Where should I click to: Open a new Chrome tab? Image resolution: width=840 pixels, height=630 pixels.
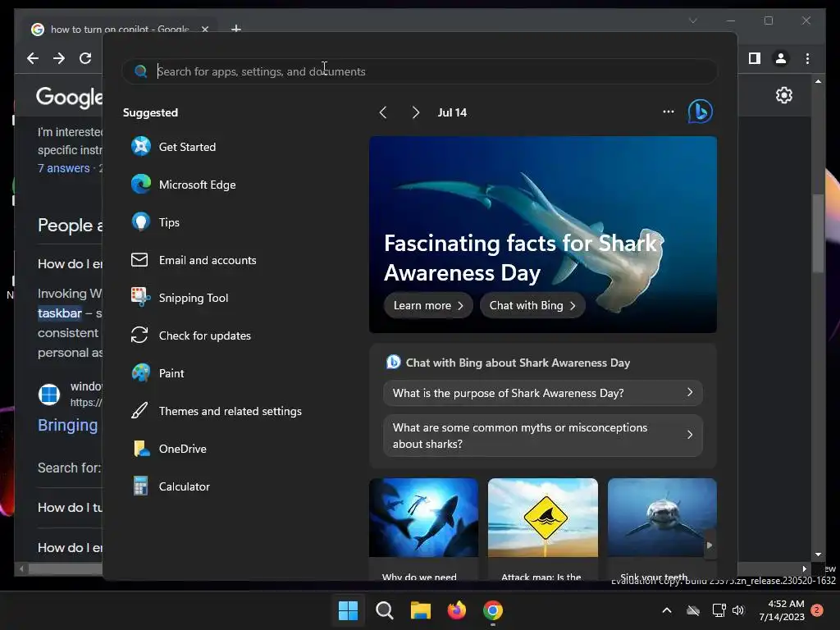(235, 29)
